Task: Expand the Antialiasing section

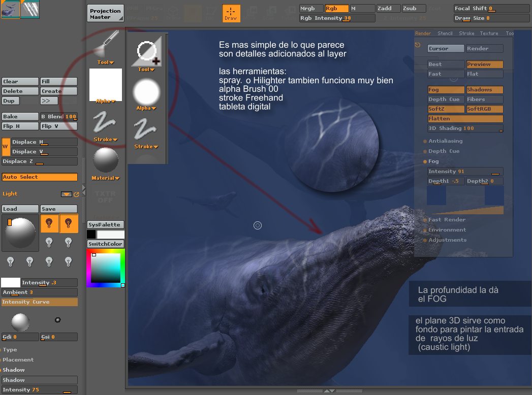Action: pyautogui.click(x=446, y=141)
